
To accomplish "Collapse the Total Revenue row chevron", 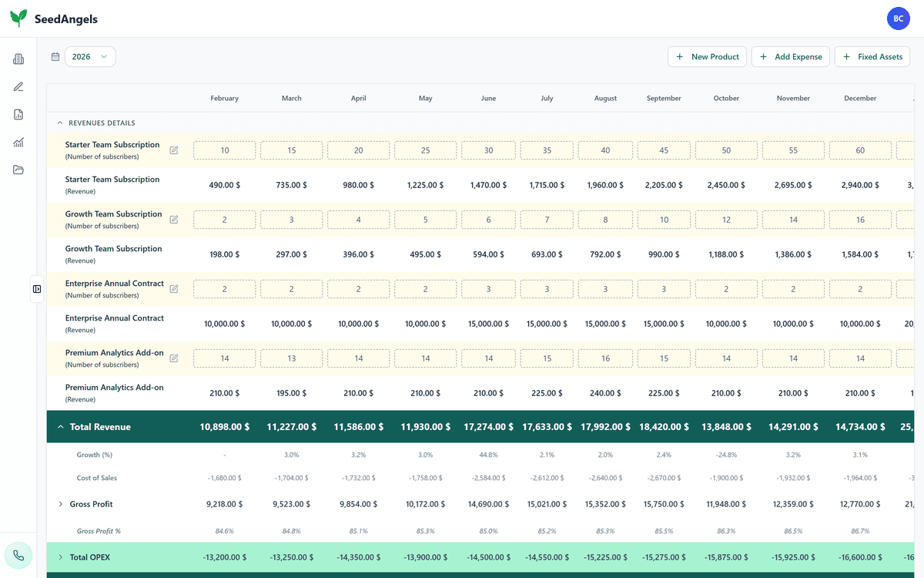I will click(x=60, y=427).
